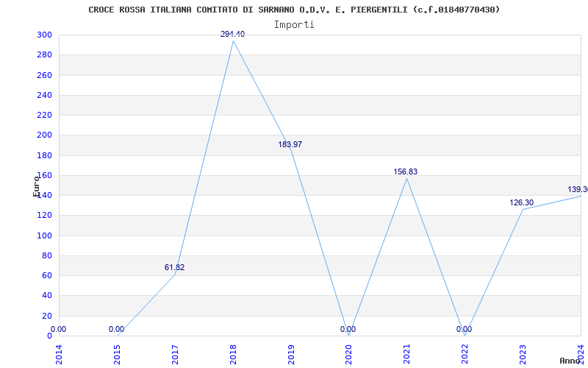Click the 0.00 label above 2015
Image resolution: width=588 pixels, height=368 pixels.
pos(116,329)
